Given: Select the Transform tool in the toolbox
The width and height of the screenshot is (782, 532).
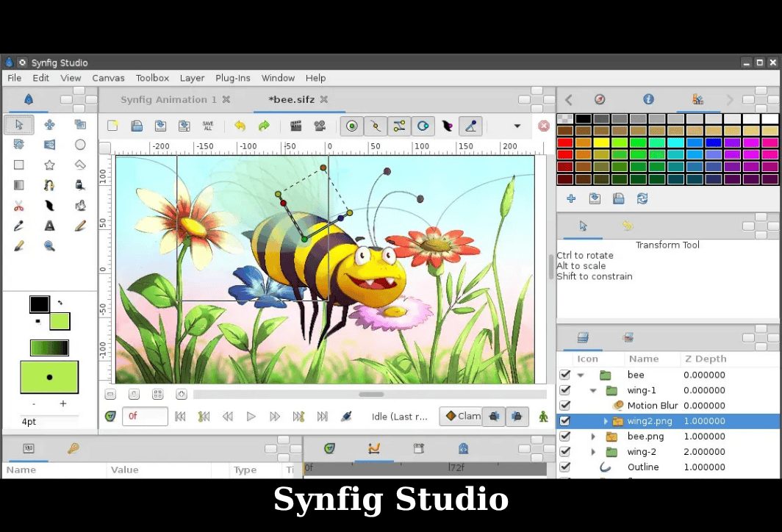Looking at the screenshot, I should (x=19, y=125).
